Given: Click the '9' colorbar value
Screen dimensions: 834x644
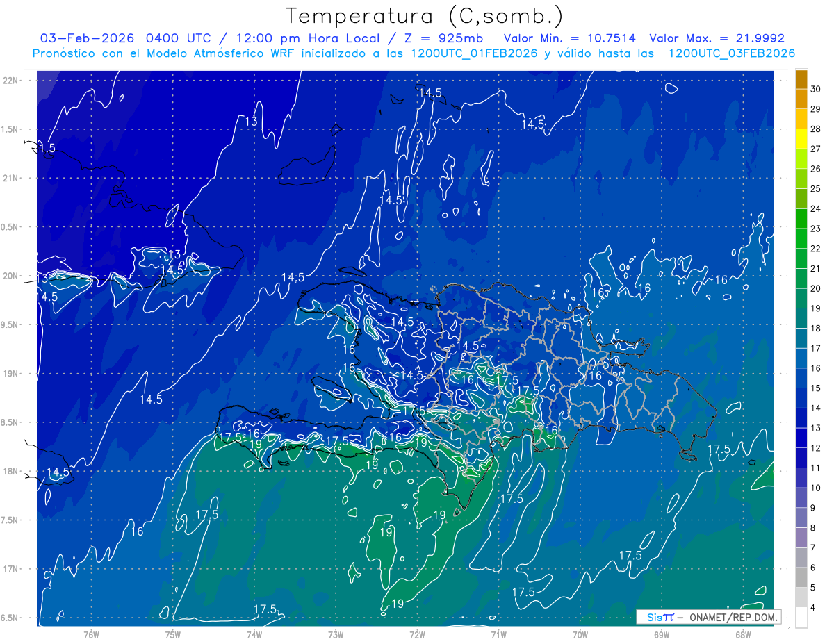Looking at the screenshot, I should pyautogui.click(x=814, y=508).
